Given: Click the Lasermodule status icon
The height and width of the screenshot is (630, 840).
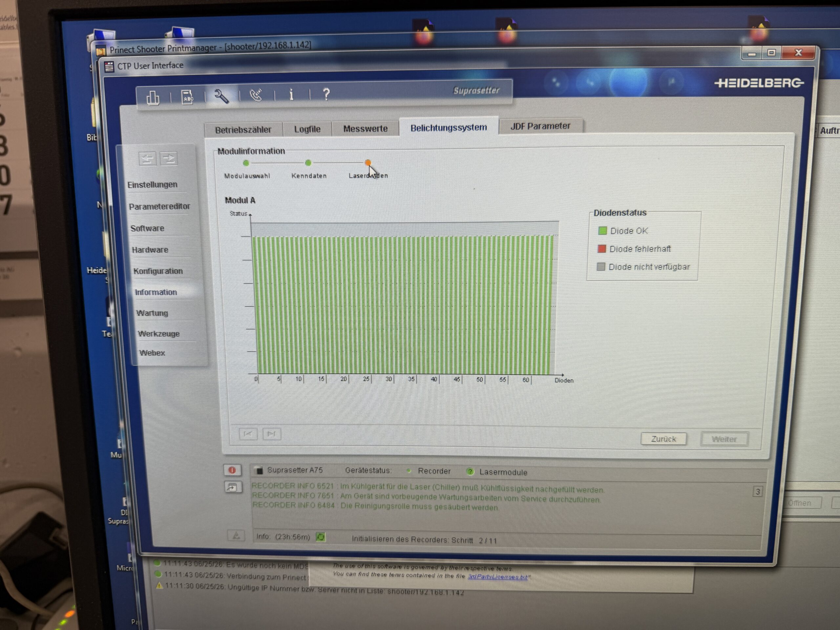Looking at the screenshot, I should [470, 472].
